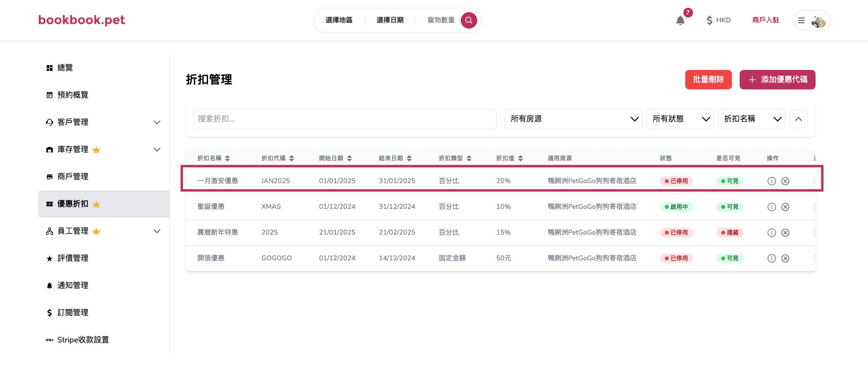The width and height of the screenshot is (868, 374).
Task: Open 預約概覽 in the sidebar
Action: click(104, 95)
